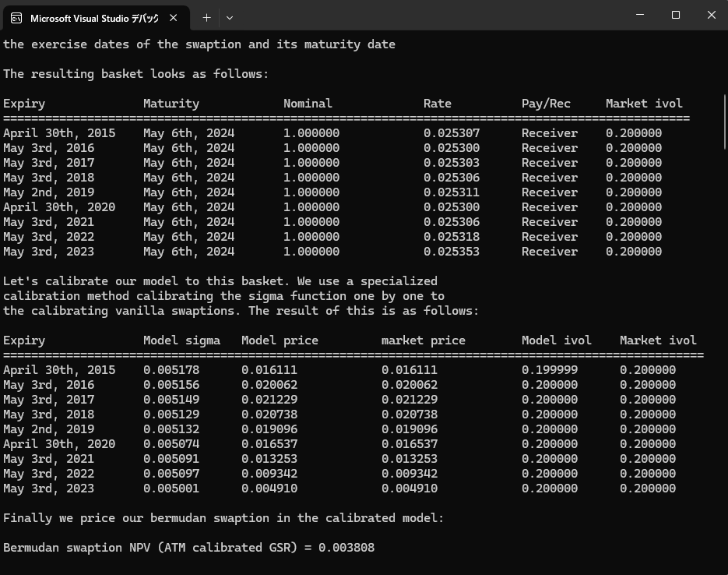Click the Rate value 0.025307

[x=452, y=133]
